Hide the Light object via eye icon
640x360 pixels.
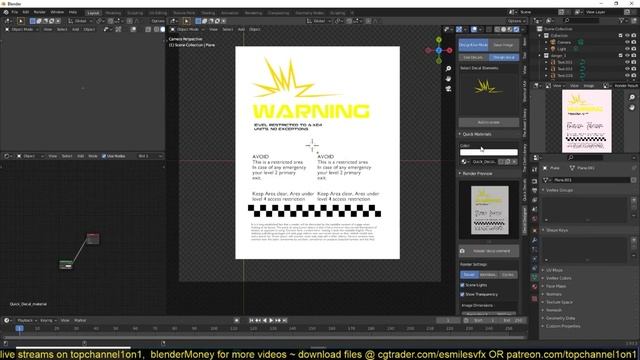tap(627, 49)
